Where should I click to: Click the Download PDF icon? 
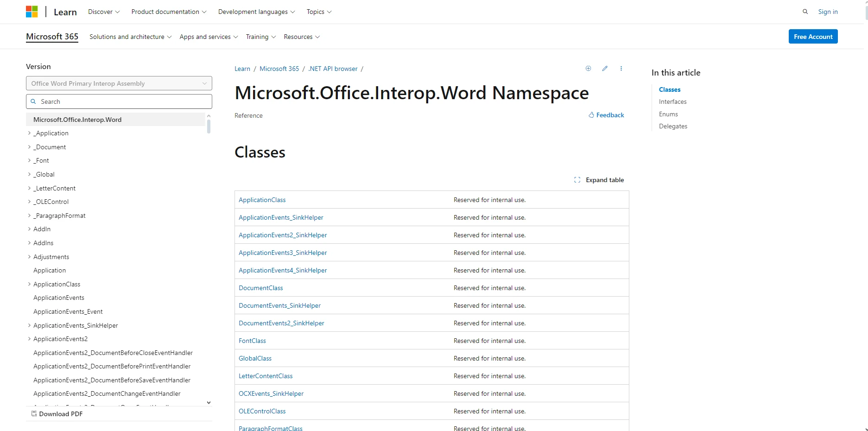[34, 414]
